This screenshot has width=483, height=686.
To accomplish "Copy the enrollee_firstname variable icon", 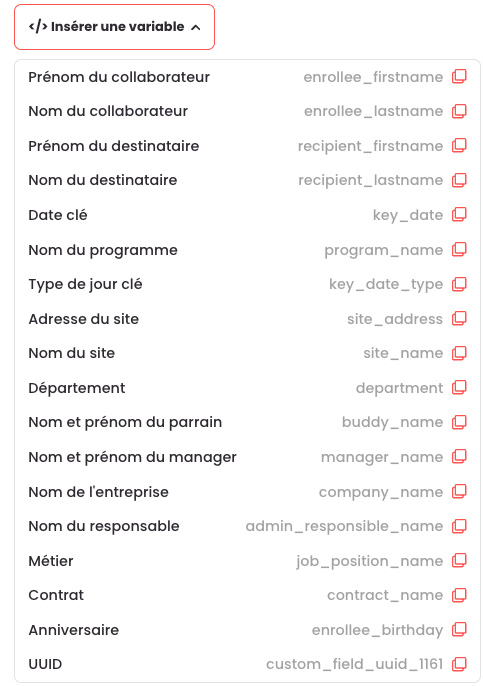I will (x=459, y=77).
